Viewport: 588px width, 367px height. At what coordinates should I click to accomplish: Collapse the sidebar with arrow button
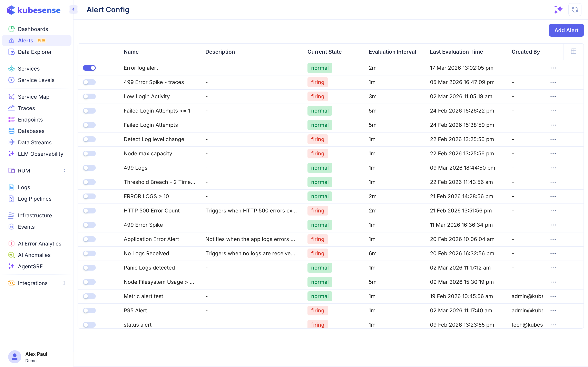(73, 9)
